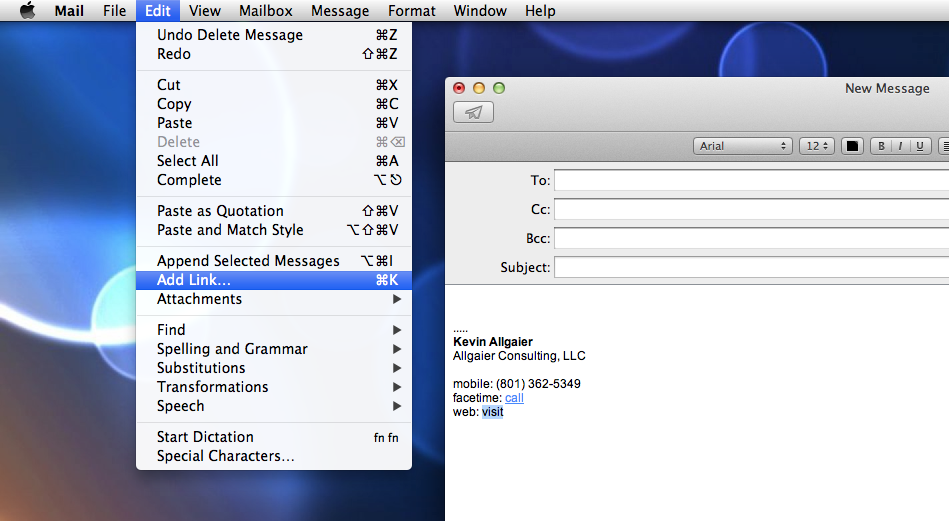Select Copy in the Edit menu

click(x=274, y=104)
